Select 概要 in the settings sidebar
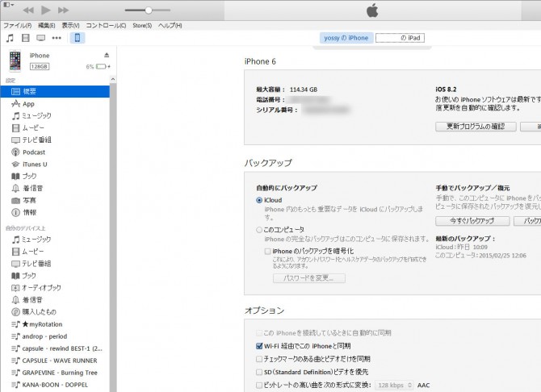Image resolution: width=541 pixels, height=392 pixels. click(x=55, y=91)
